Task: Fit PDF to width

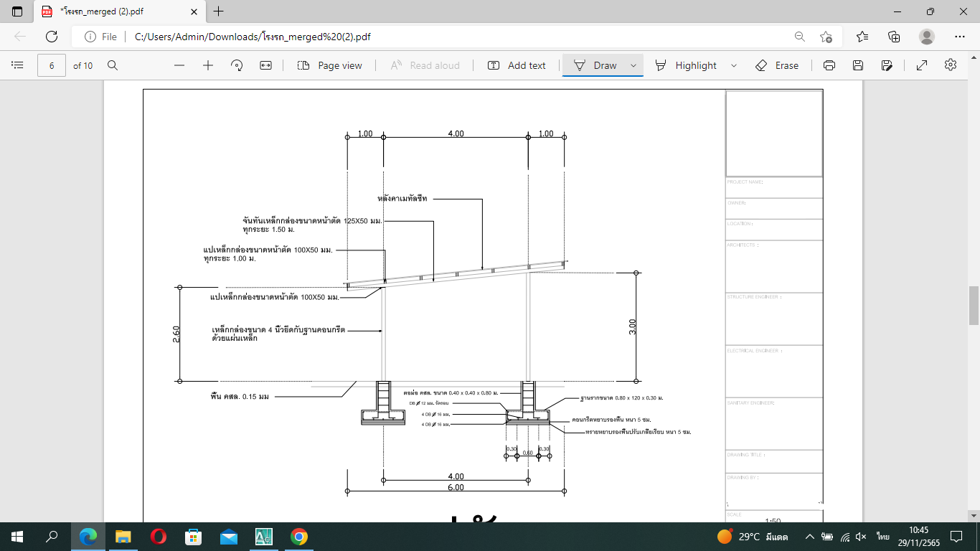Action: point(265,65)
